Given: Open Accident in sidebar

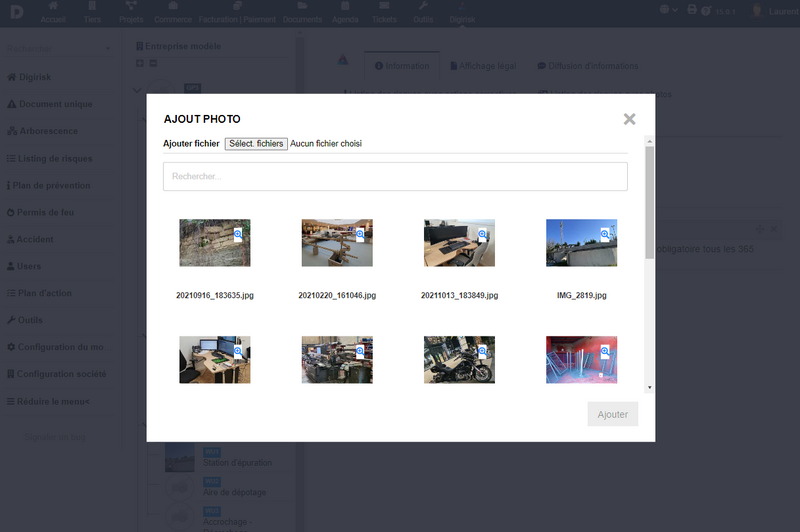Looking at the screenshot, I should click(30, 239).
